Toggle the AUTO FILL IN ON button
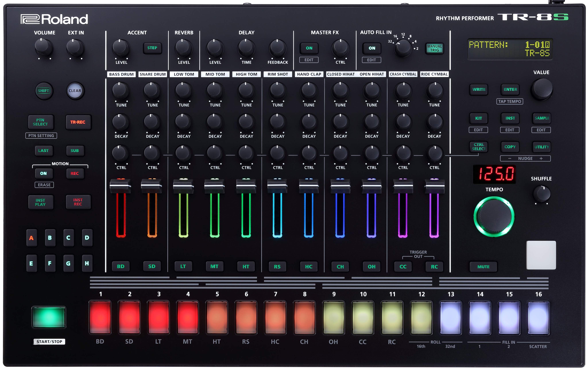The height and width of the screenshot is (370, 588). (372, 48)
